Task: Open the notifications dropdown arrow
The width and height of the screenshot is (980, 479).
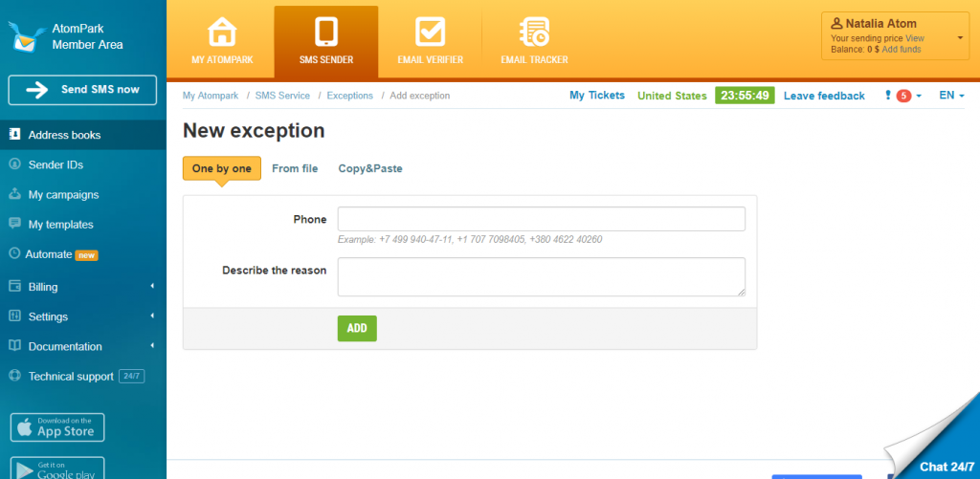Action: click(x=919, y=97)
